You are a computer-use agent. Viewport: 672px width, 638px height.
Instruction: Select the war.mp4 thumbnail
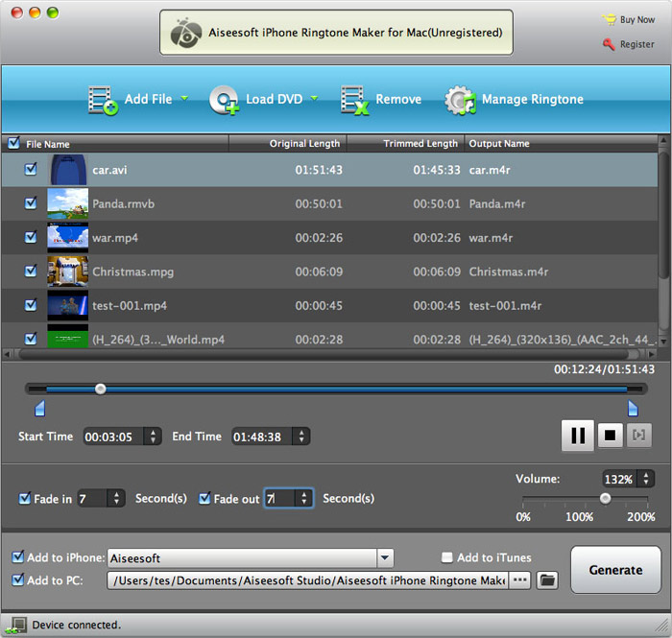coord(68,238)
